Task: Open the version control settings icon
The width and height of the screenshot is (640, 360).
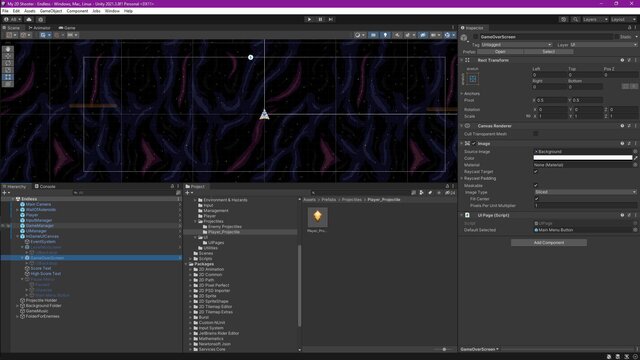Action: point(40,19)
